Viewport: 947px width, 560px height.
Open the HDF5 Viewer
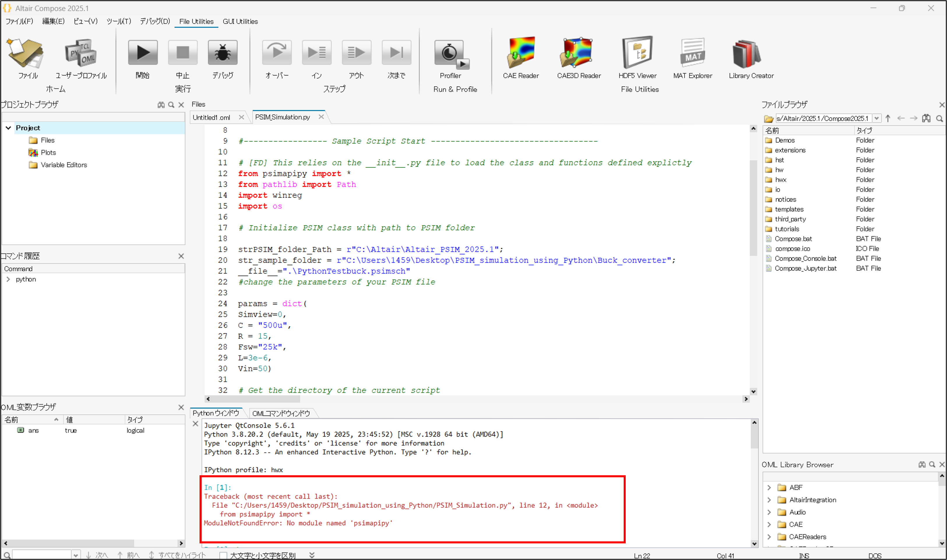[x=637, y=53]
